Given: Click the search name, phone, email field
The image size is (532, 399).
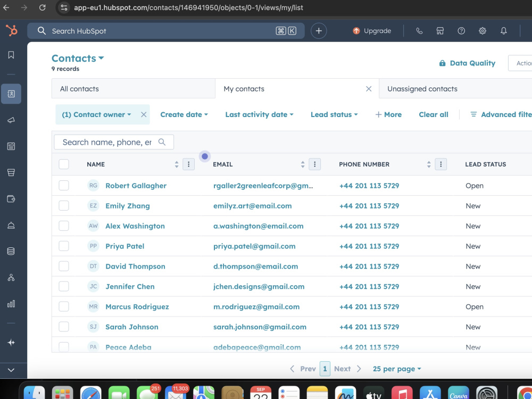Looking at the screenshot, I should (x=114, y=142).
